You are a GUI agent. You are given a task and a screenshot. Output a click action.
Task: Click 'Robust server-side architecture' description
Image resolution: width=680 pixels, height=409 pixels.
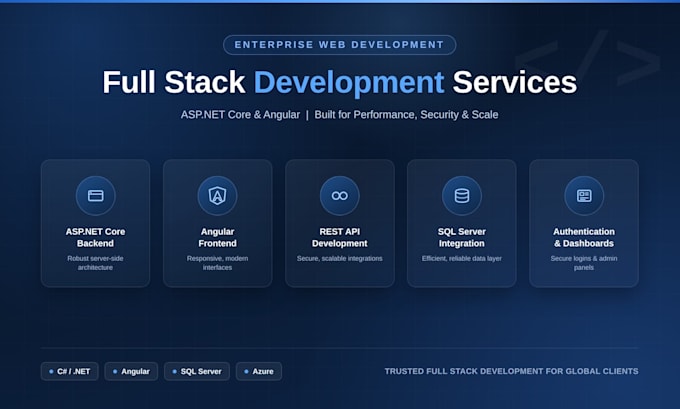pos(95,263)
